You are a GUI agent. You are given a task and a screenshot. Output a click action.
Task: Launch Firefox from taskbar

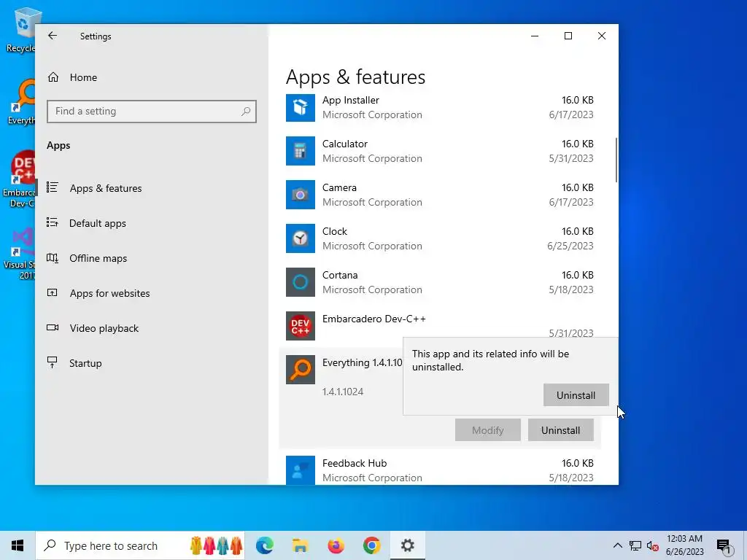(x=336, y=545)
